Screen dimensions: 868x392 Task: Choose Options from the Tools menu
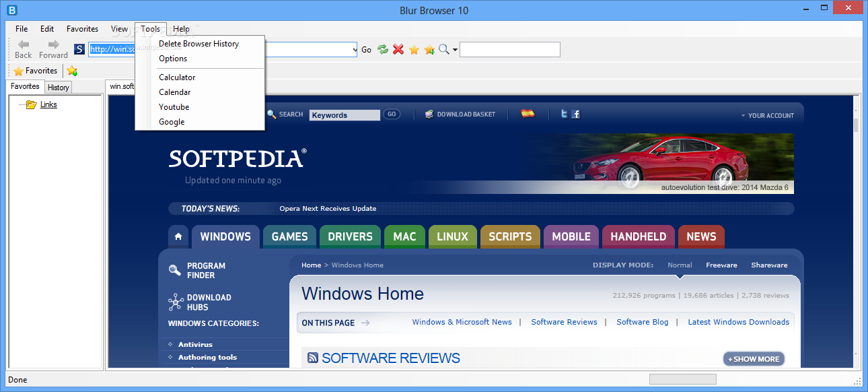pos(200,59)
